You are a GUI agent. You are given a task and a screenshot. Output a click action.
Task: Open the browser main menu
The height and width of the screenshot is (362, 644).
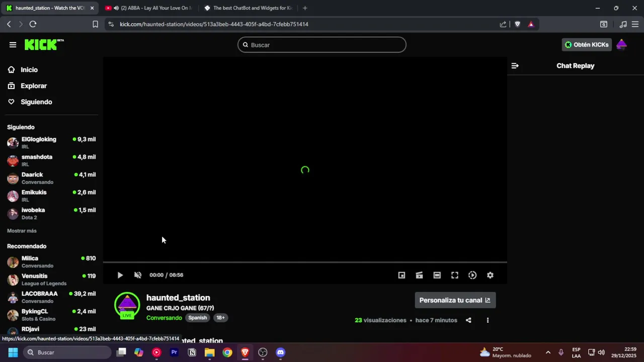635,24
